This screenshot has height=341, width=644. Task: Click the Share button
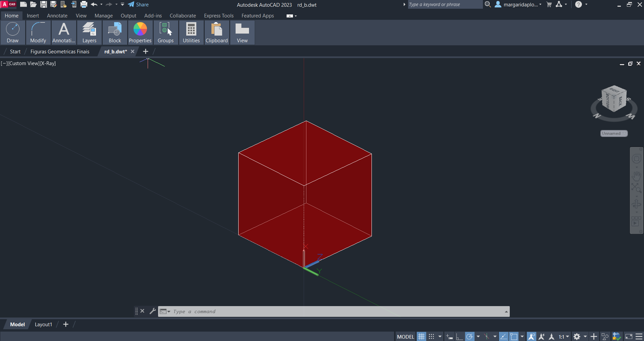tap(138, 5)
